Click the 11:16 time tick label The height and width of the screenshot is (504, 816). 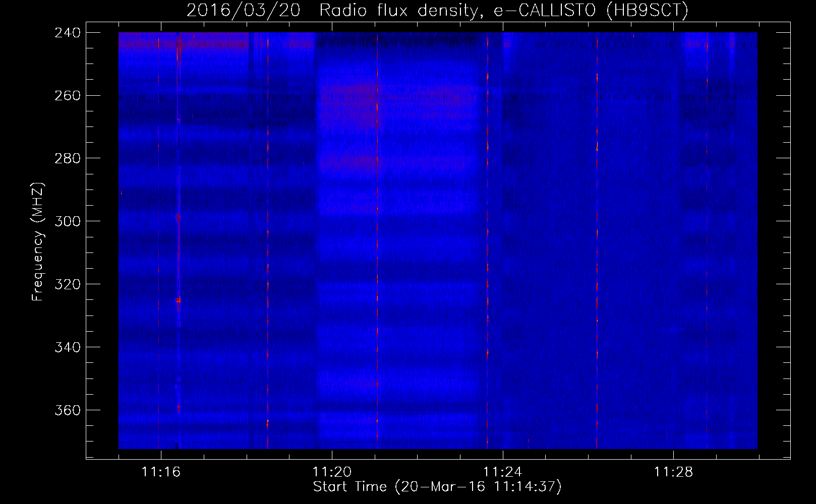coord(161,472)
